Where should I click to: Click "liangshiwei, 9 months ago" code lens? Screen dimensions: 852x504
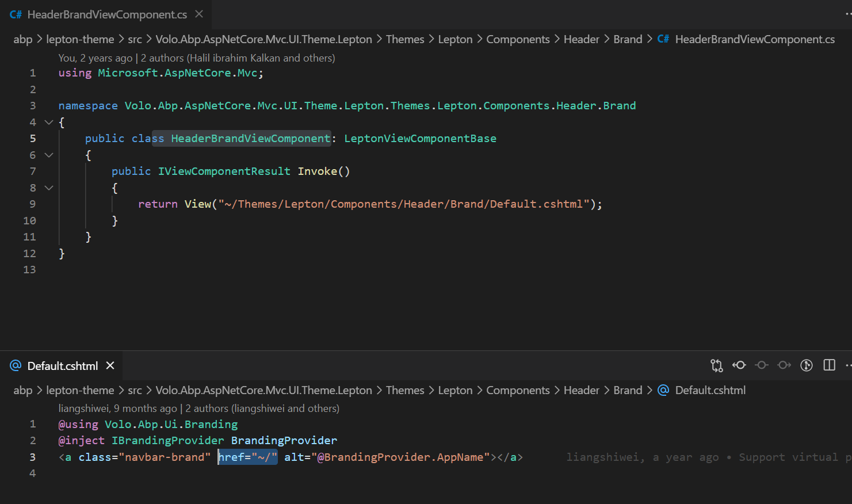(117, 408)
